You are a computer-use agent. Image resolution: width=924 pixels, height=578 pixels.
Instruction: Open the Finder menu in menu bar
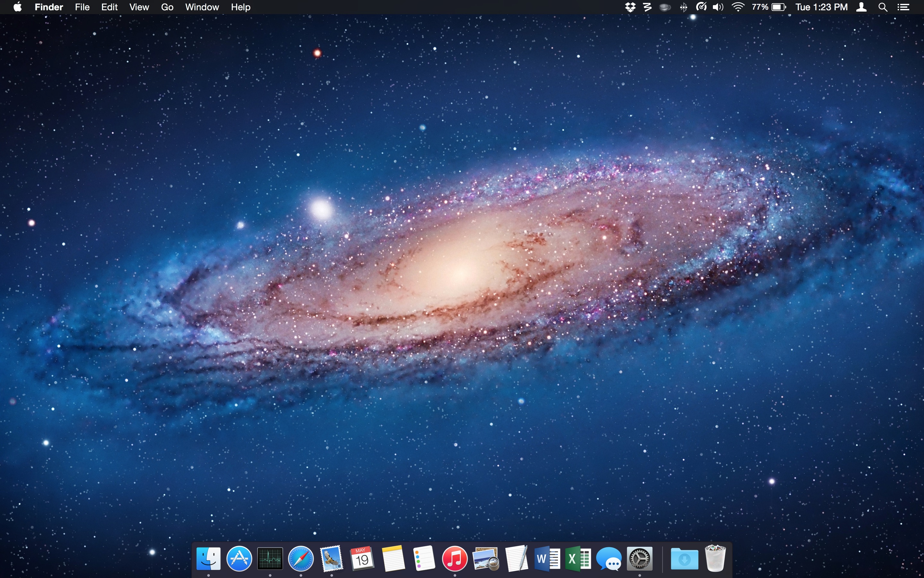(x=48, y=7)
